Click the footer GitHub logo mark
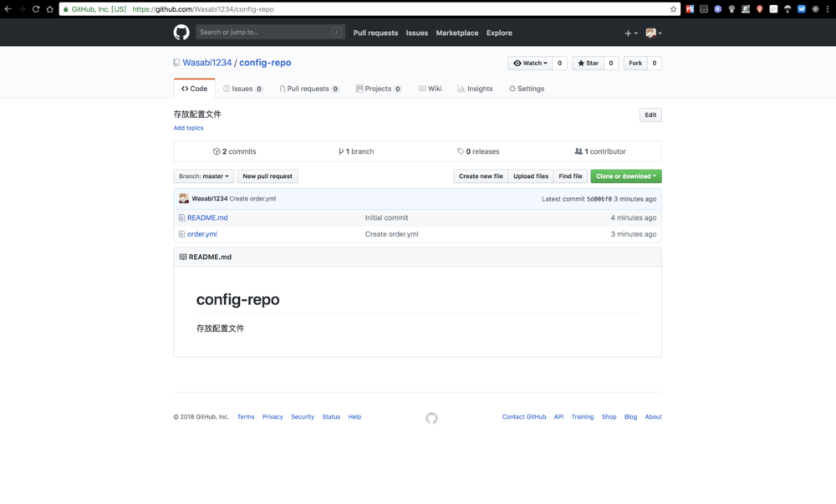The height and width of the screenshot is (504, 836). click(431, 418)
